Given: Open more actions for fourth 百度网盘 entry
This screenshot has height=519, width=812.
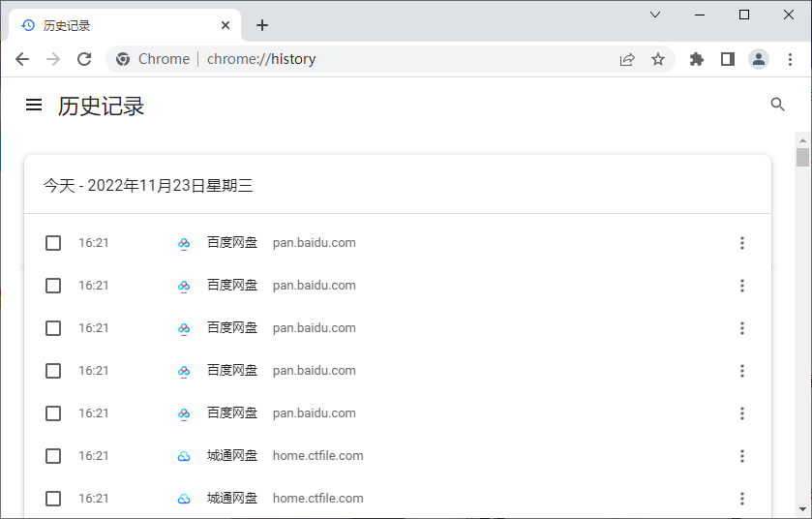Looking at the screenshot, I should click(x=742, y=371).
